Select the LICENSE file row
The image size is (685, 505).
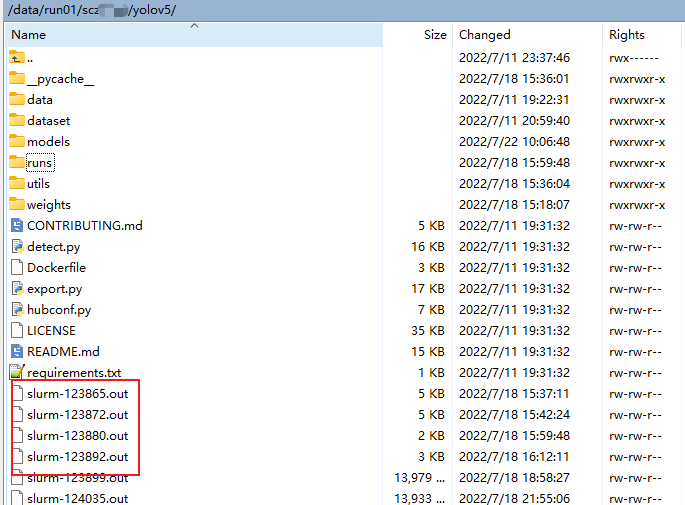coord(51,330)
